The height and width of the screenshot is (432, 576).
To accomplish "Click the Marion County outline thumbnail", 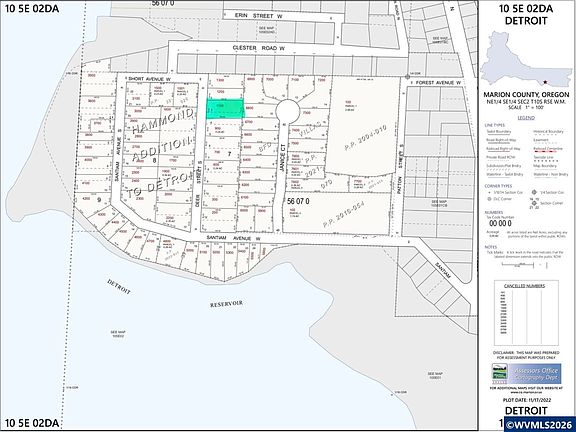I will [x=526, y=59].
